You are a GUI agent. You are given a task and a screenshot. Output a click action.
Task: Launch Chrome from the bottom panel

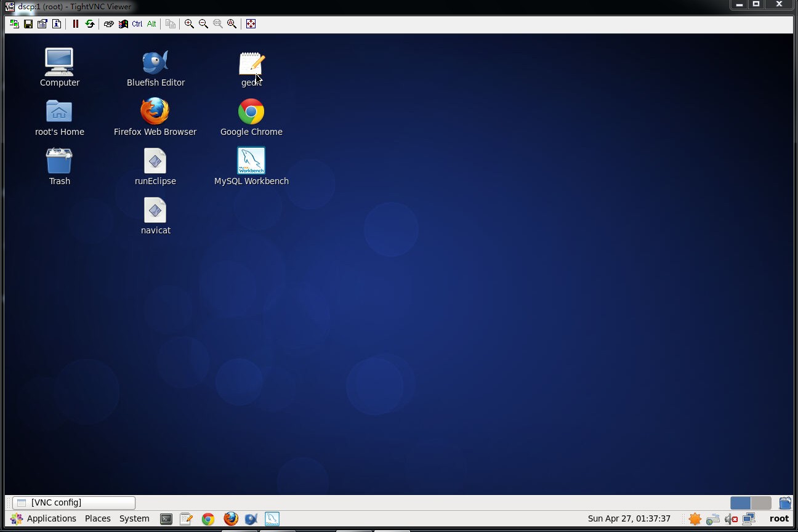208,519
